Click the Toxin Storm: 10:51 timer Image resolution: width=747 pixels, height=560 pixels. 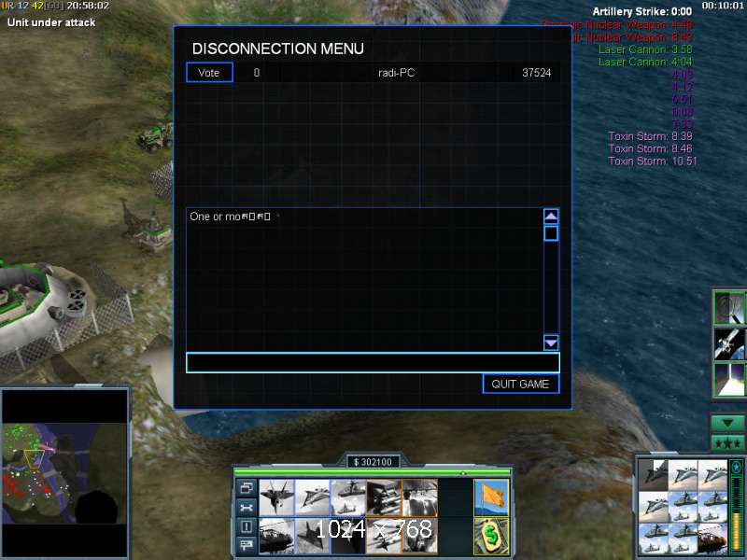pos(652,161)
